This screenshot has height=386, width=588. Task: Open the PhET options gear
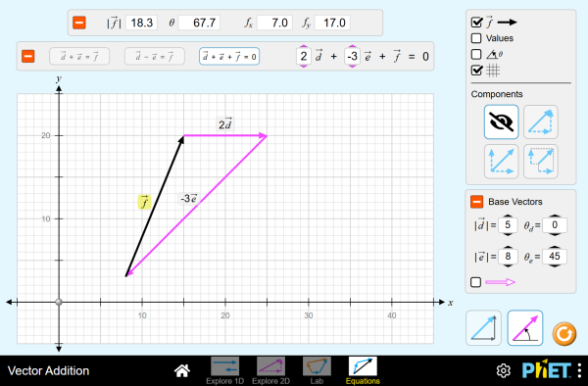(x=504, y=370)
